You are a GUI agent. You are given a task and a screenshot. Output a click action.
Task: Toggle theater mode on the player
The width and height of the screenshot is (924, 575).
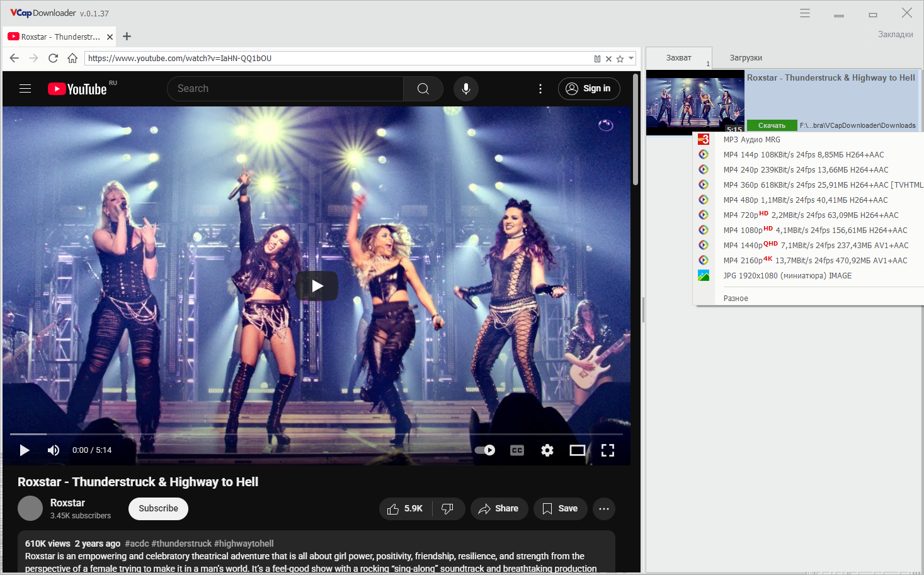(x=578, y=450)
